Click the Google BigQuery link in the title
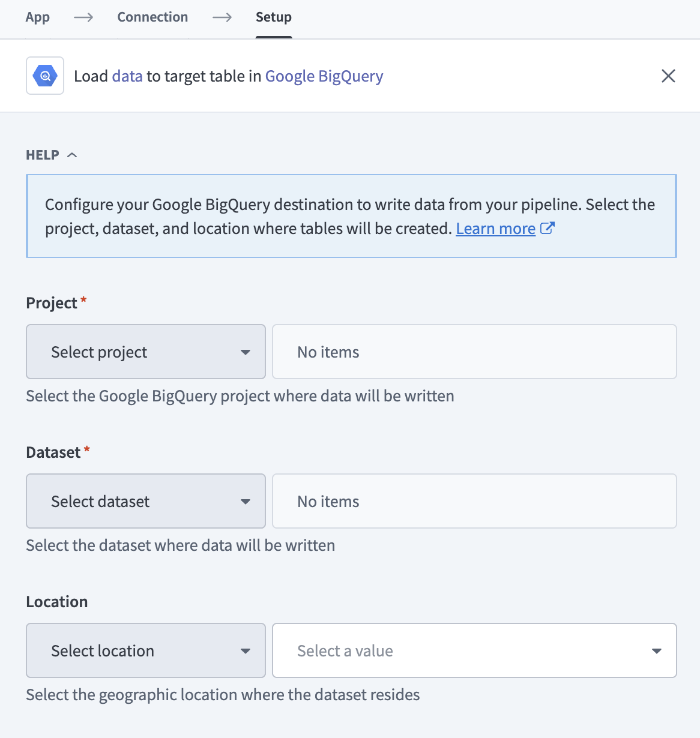The height and width of the screenshot is (738, 700). point(324,76)
